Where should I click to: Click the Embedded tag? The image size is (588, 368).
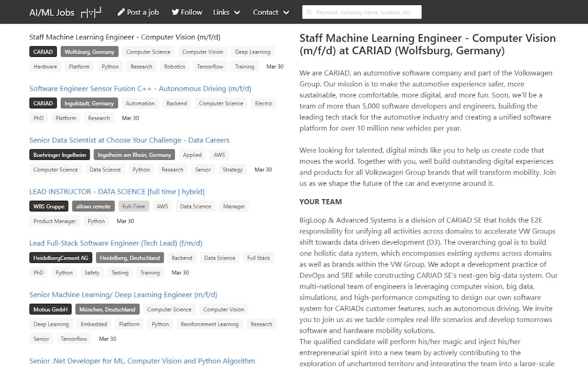click(x=94, y=324)
